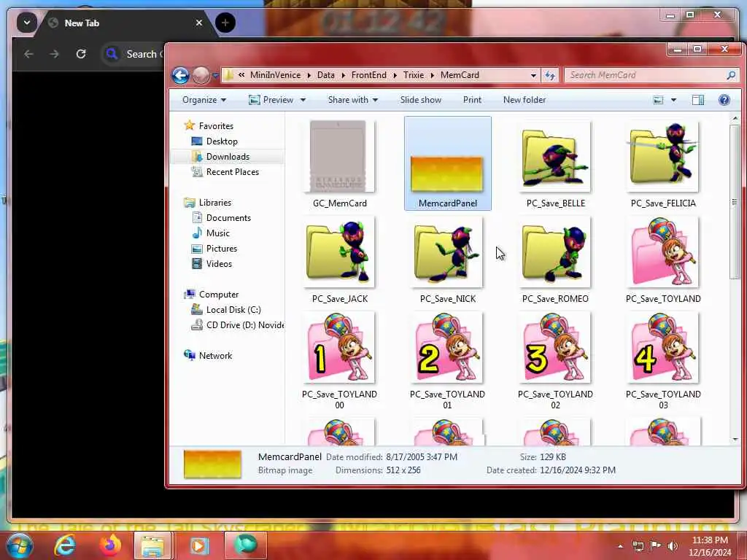
Task: Open the browser tab search chevron
Action: (x=27, y=23)
